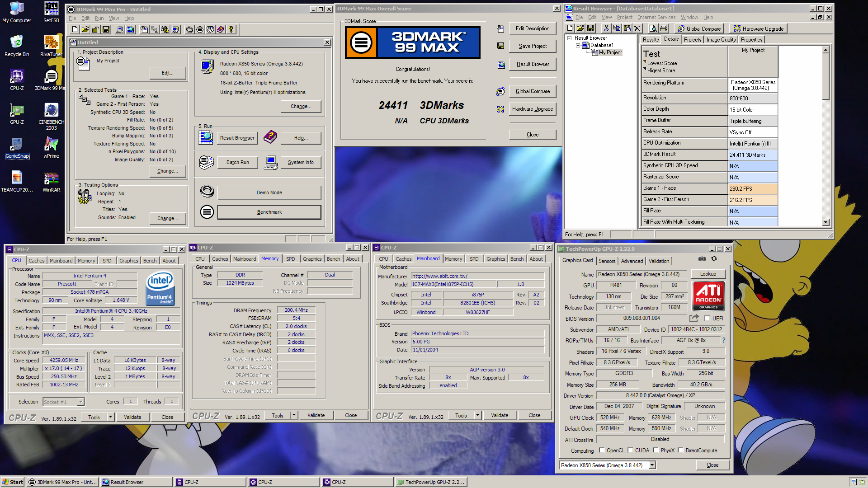Viewport: 868px width, 488px height.
Task: Open the GPU selection dropdown in GPU-Z
Action: (x=652, y=465)
